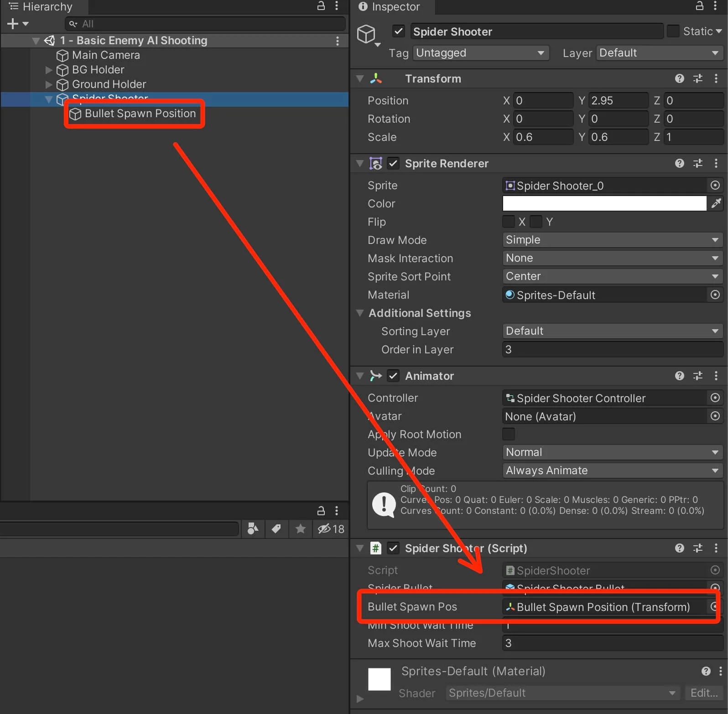Screen dimensions: 728x714
Task: Disable the Sprite Renderer component
Action: (x=393, y=163)
